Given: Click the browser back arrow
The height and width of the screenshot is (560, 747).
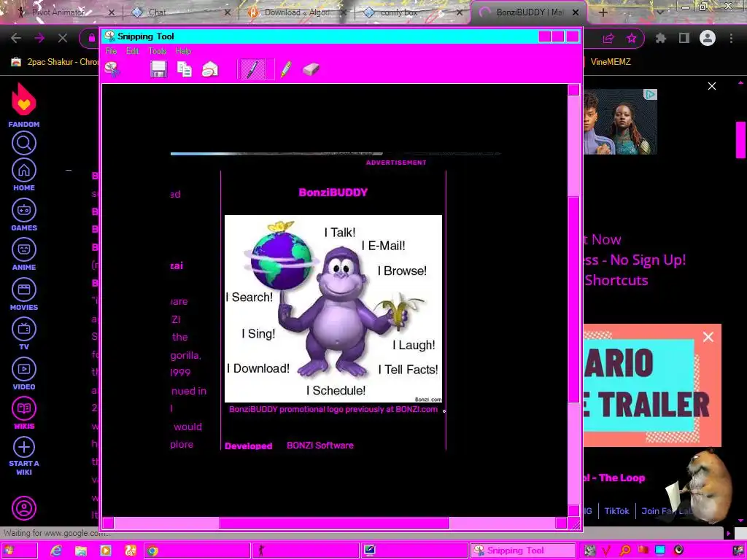Looking at the screenshot, I should click(x=16, y=38).
